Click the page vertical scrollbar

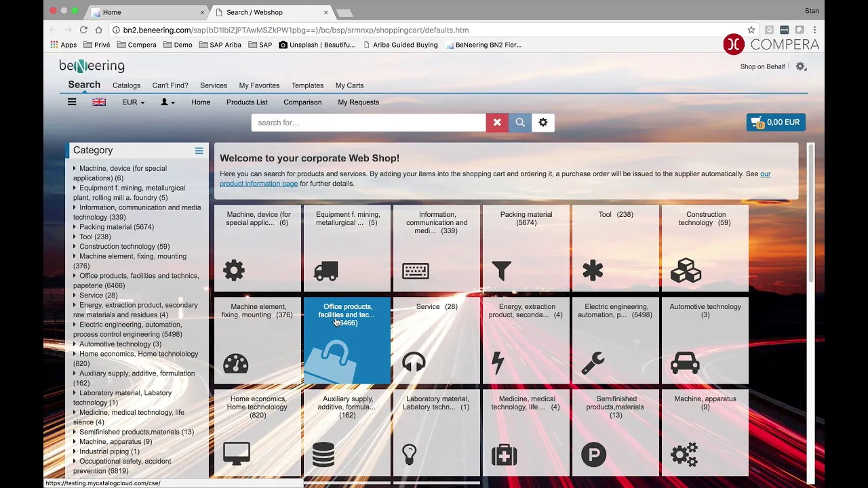pyautogui.click(x=811, y=211)
